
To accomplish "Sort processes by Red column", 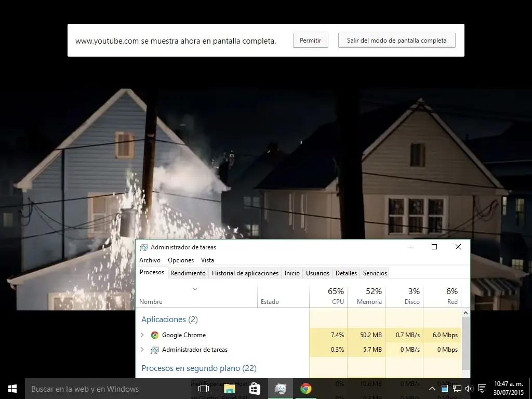I will [443, 296].
